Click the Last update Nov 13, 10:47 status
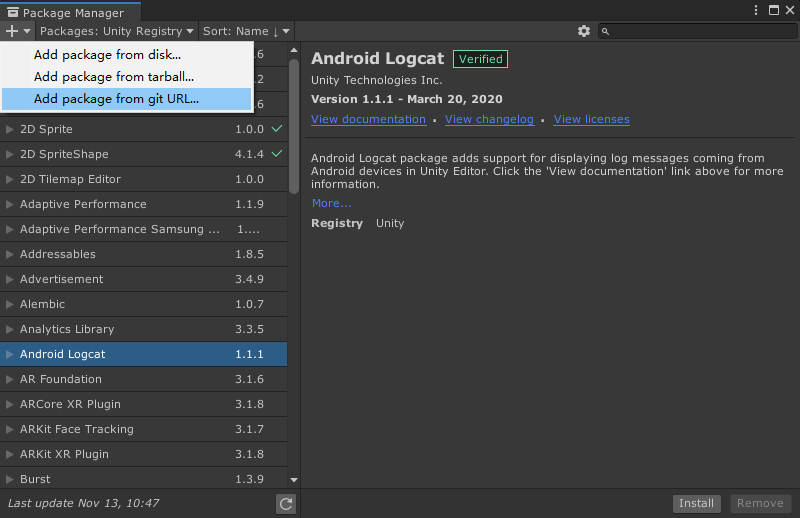 click(83, 503)
